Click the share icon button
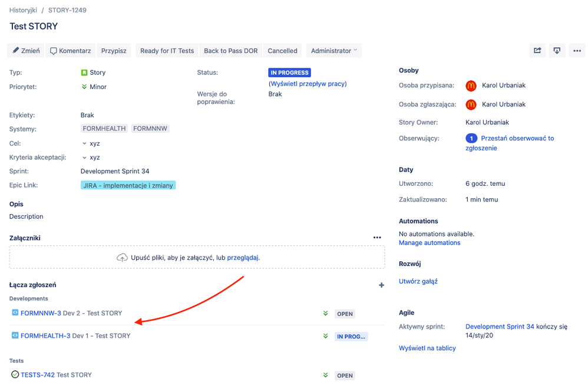 [537, 51]
